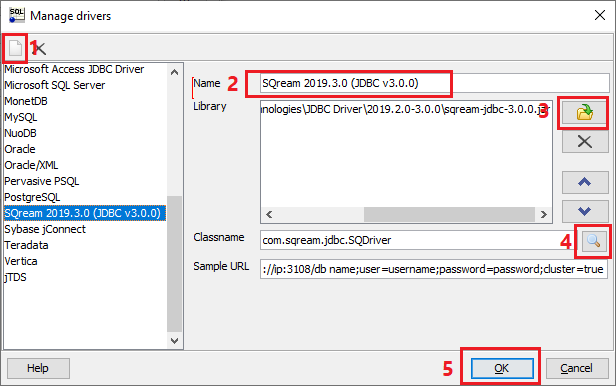Open library file browser folder icon
The image size is (616, 386).
[x=585, y=113]
